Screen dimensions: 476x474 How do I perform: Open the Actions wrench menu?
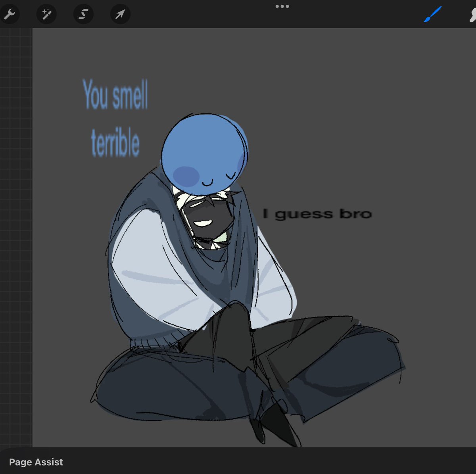[9, 15]
